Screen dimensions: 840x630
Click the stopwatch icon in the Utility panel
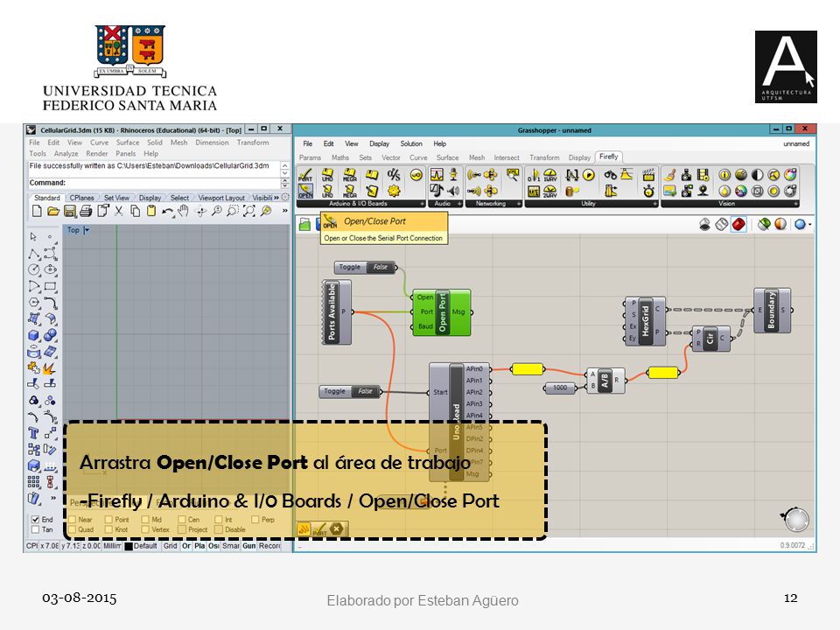(648, 191)
